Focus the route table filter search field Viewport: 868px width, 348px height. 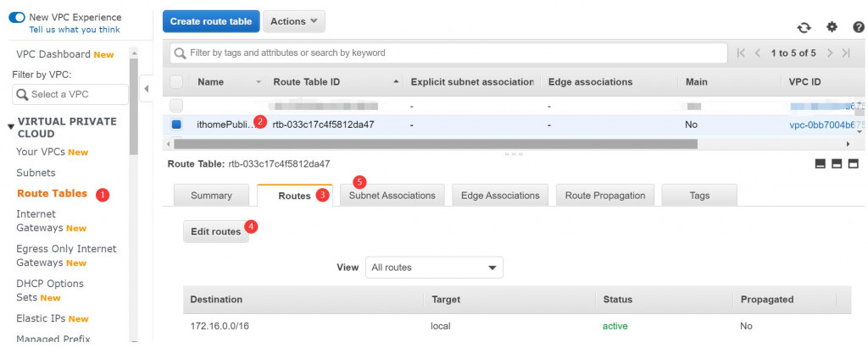coord(449,52)
